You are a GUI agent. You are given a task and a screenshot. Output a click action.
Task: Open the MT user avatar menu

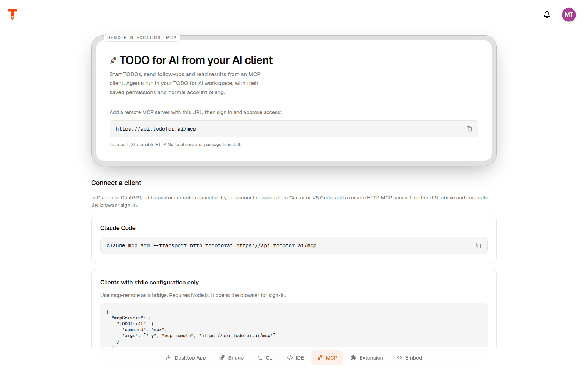point(569,15)
